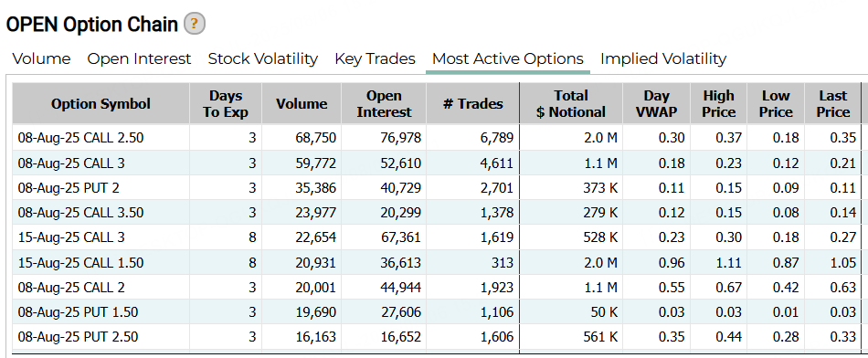Sort by Open Interest column header
The height and width of the screenshot is (358, 868).
click(384, 103)
